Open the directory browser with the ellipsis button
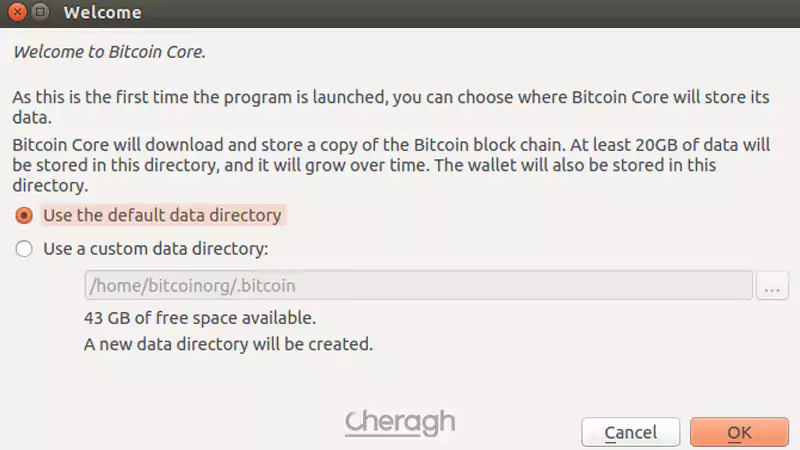Screen dimensions: 800x450 771,286
